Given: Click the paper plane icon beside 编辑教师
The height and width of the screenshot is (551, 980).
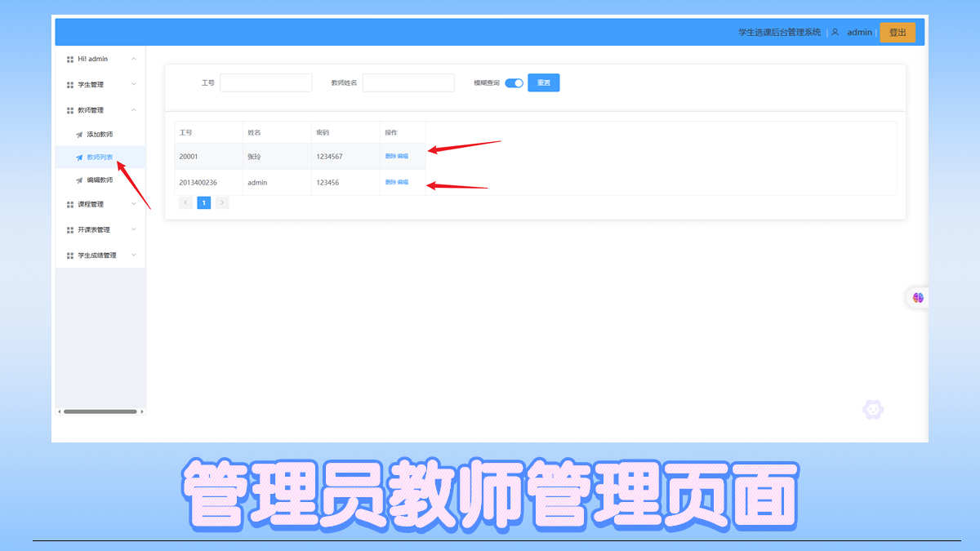Looking at the screenshot, I should (79, 180).
